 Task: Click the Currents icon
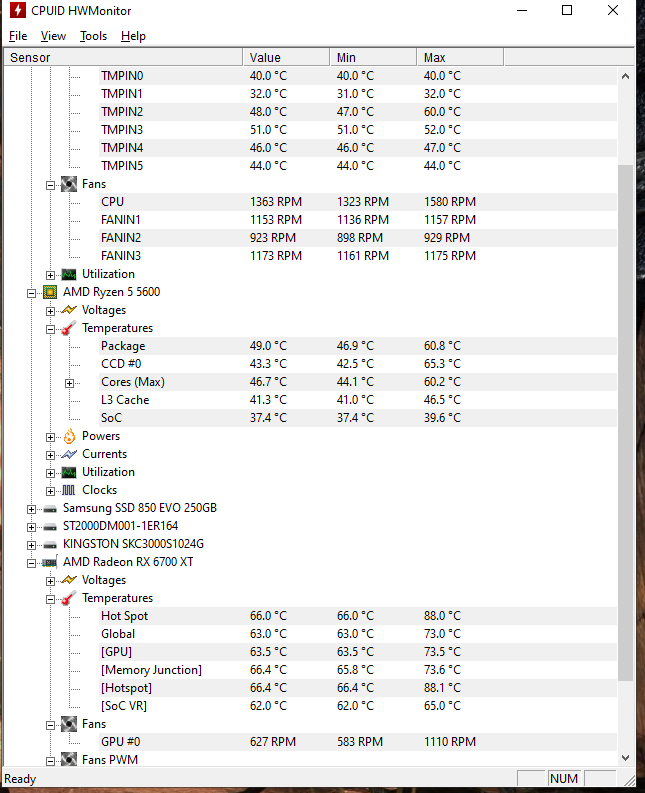coord(69,454)
